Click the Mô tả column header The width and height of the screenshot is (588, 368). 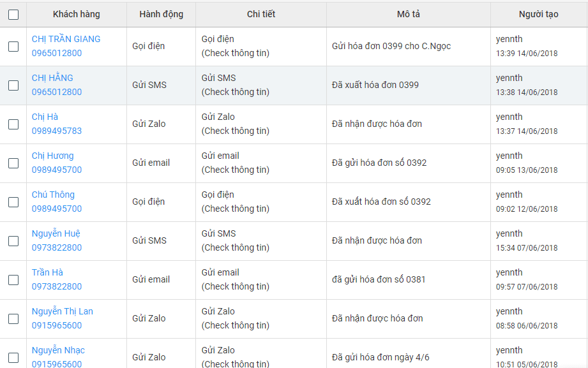(x=409, y=14)
